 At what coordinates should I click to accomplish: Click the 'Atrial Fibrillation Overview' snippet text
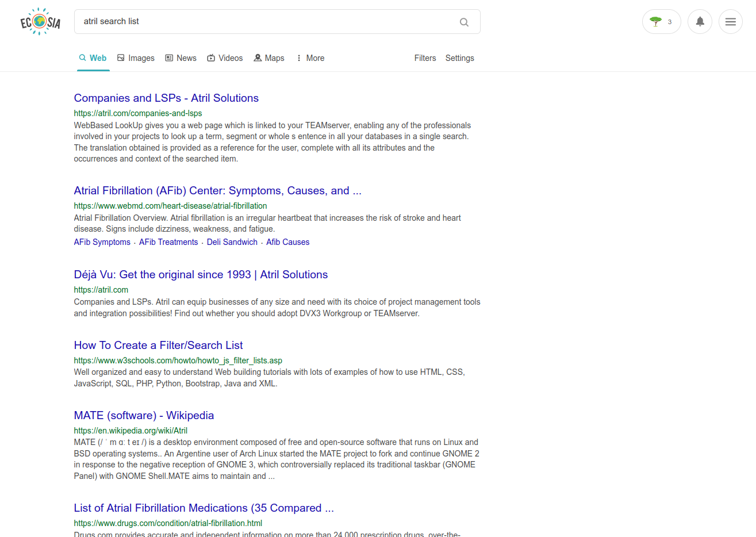(267, 224)
